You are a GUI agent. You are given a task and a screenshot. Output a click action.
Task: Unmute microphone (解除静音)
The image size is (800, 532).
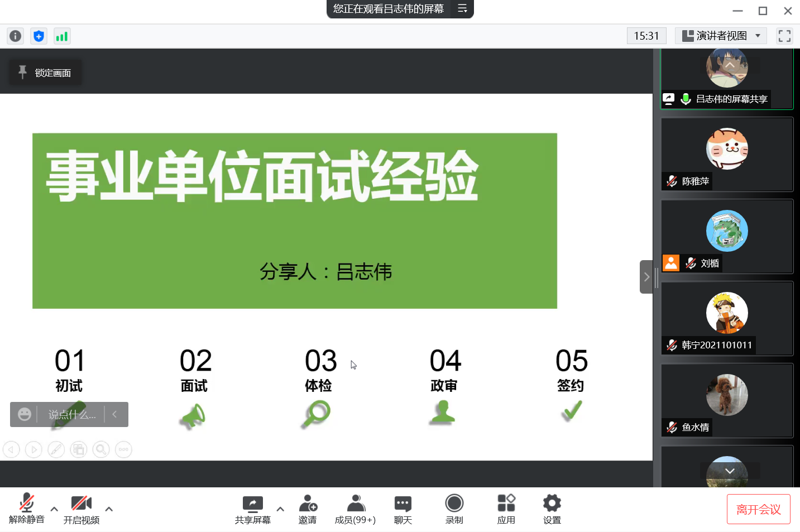[26, 509]
